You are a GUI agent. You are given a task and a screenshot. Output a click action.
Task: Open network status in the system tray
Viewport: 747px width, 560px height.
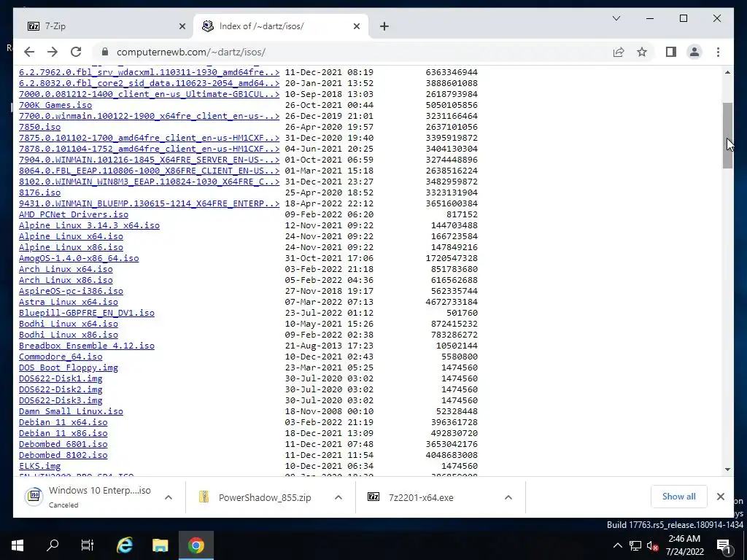point(635,545)
